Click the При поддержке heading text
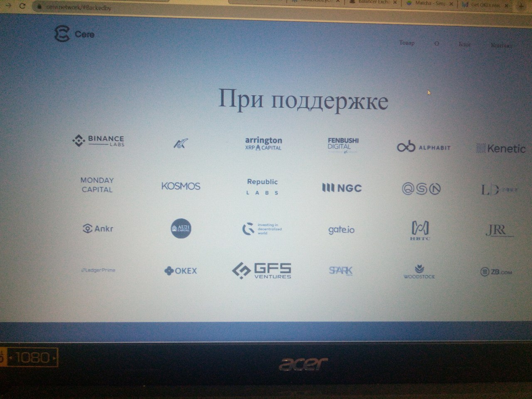This screenshot has width=532, height=399. point(303,100)
